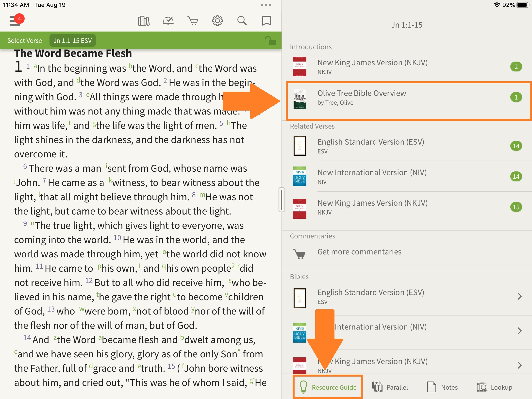The width and height of the screenshot is (532, 399).
Task: Switch to the Notes tab
Action: (442, 387)
